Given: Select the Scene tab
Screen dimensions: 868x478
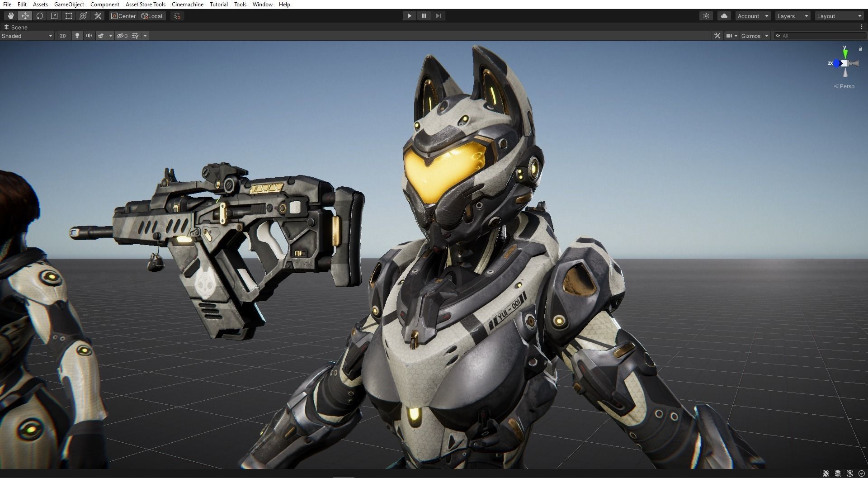Looking at the screenshot, I should click(16, 27).
